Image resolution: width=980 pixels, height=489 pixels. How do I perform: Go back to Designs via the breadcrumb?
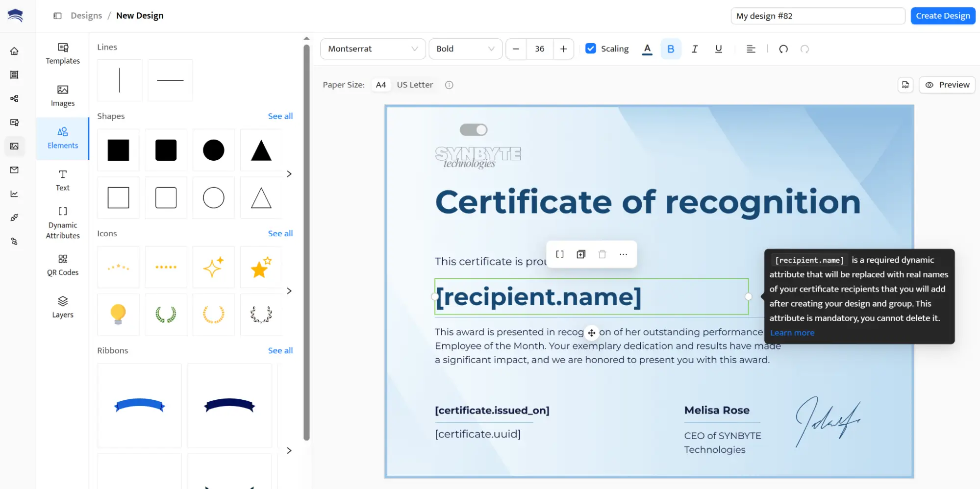[86, 15]
